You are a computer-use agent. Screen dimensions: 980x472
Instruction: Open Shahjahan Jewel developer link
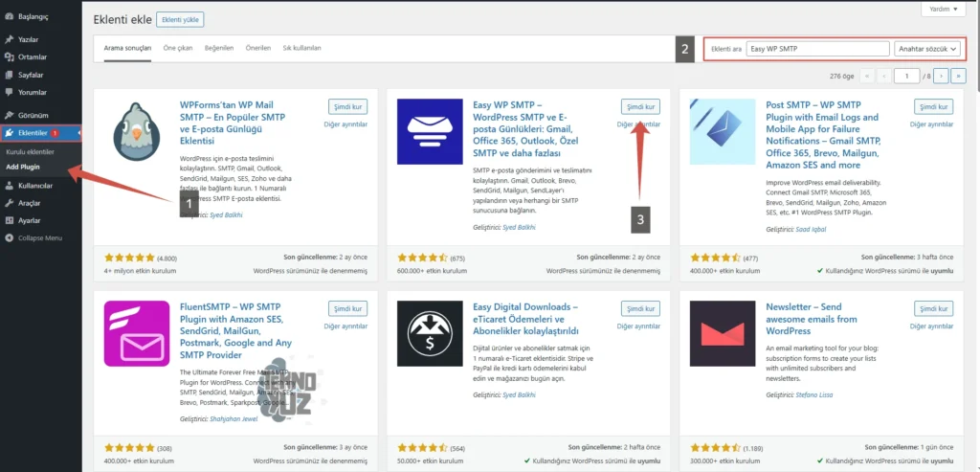click(x=234, y=418)
